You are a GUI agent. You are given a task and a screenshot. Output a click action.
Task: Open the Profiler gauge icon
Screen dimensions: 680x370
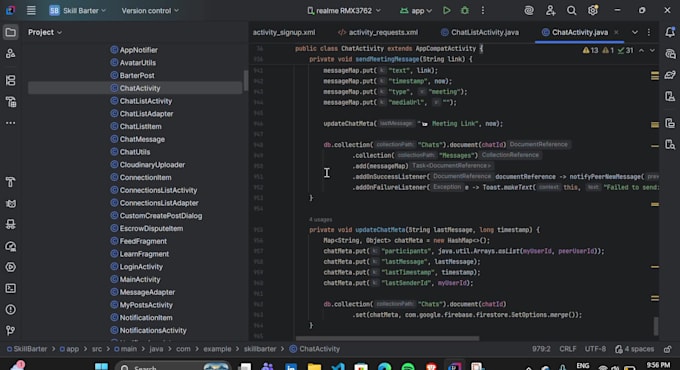[x=10, y=246]
